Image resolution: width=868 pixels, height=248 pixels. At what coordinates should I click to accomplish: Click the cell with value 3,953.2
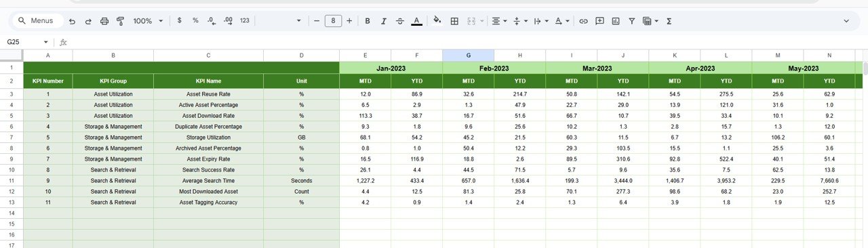coord(726,181)
